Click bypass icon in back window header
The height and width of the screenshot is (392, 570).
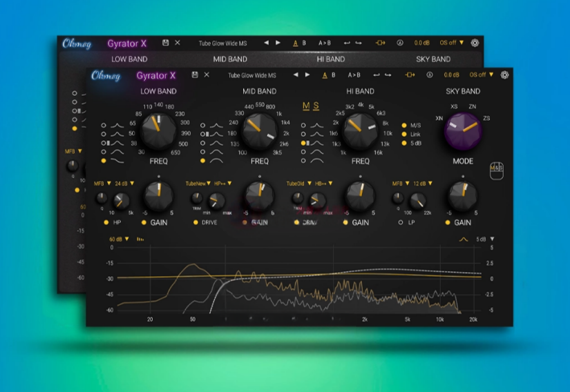[x=380, y=43]
